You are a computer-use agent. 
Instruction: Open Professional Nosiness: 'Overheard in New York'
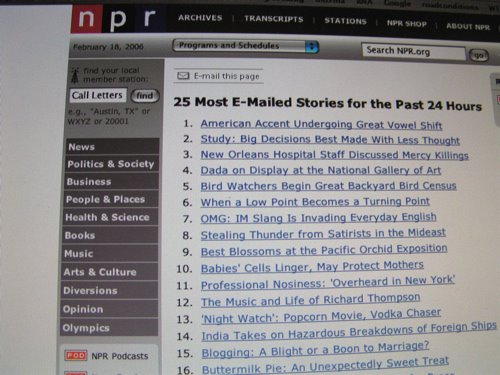pos(328,283)
